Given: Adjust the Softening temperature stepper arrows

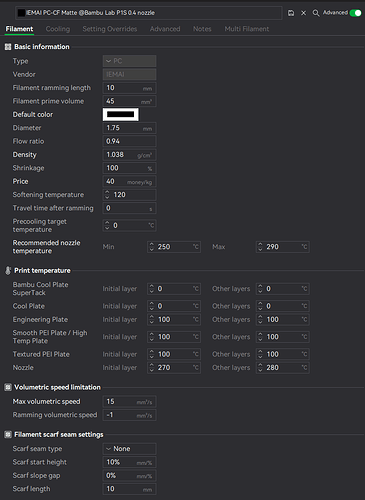Looking at the screenshot, I should 107,195.
